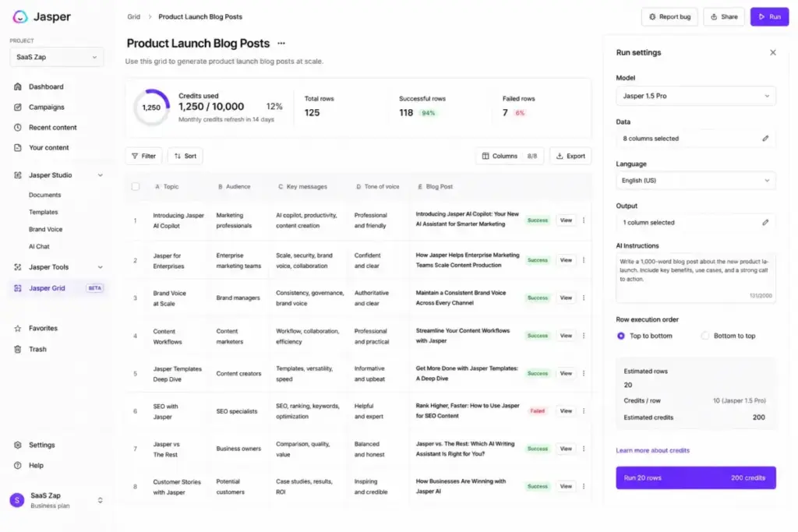
Task: Click the Recent content clock icon
Action: [18, 128]
